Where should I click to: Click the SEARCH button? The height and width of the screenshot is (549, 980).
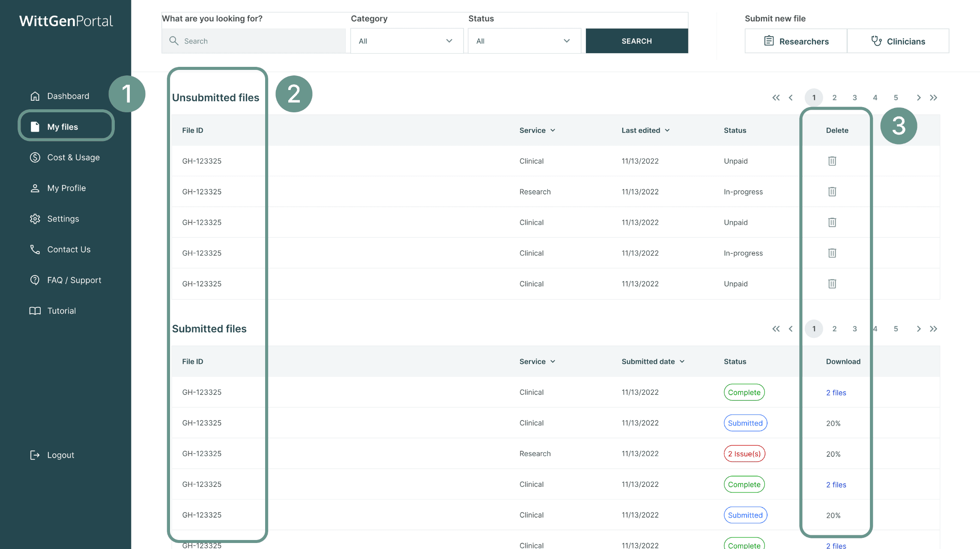636,41
